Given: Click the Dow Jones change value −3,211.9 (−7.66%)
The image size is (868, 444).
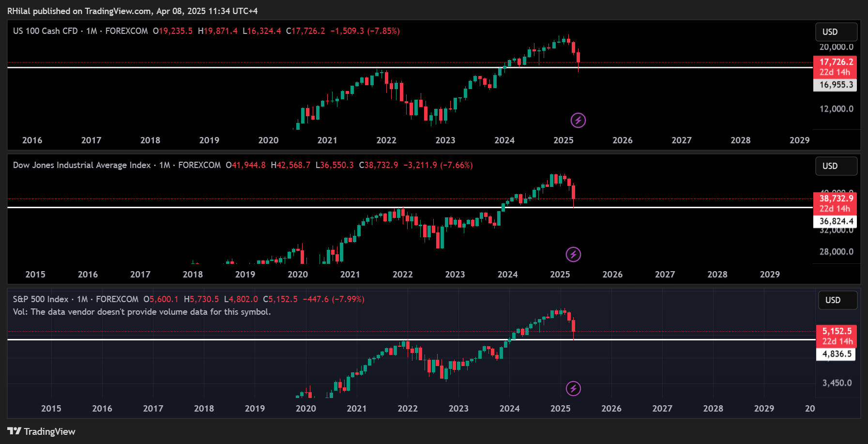Looking at the screenshot, I should tap(438, 165).
